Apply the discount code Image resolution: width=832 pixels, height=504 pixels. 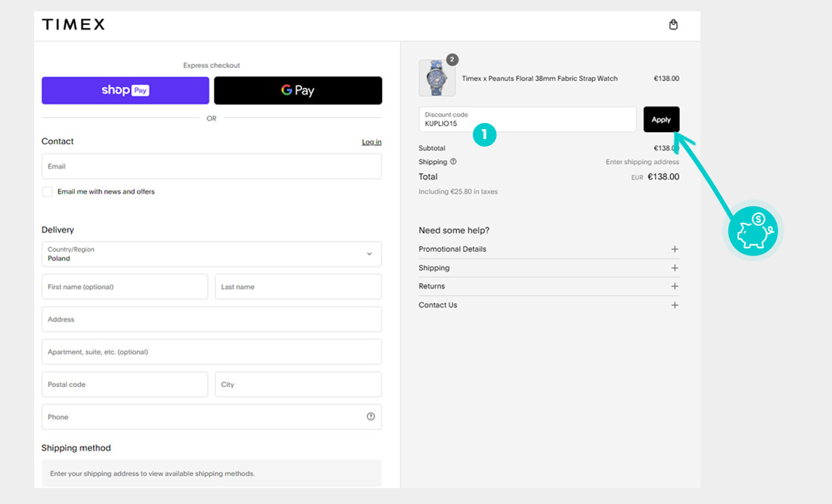coord(661,119)
